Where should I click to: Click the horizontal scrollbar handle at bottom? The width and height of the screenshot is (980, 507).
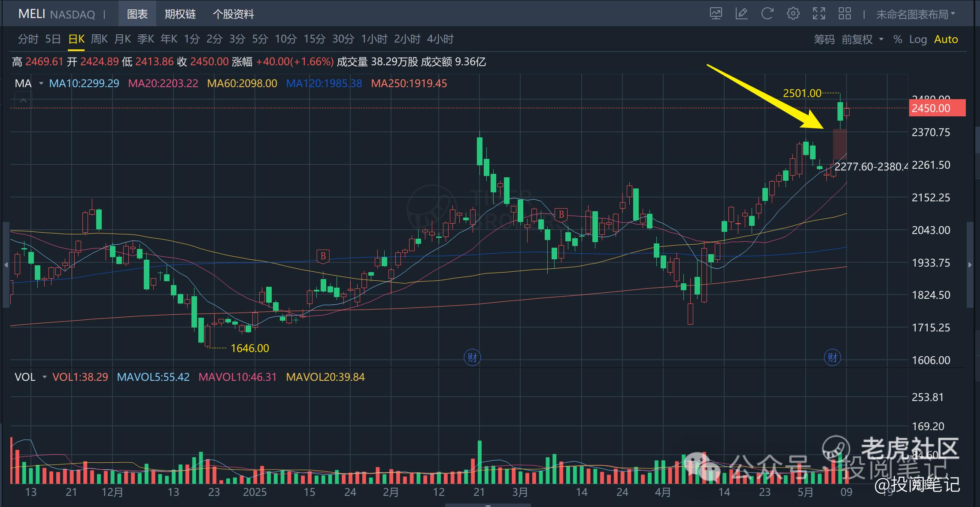[x=488, y=505]
